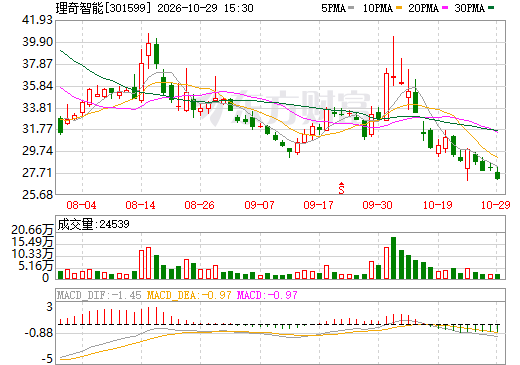The width and height of the screenshot is (520, 365).
Task: Click the -0.88 MACD axis label
Action: tap(39, 333)
